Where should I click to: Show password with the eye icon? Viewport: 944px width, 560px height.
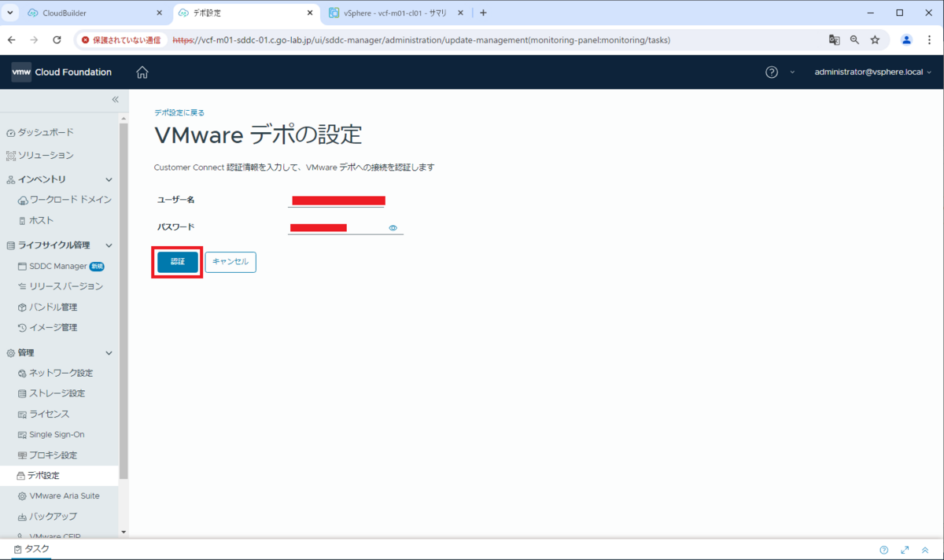click(393, 228)
